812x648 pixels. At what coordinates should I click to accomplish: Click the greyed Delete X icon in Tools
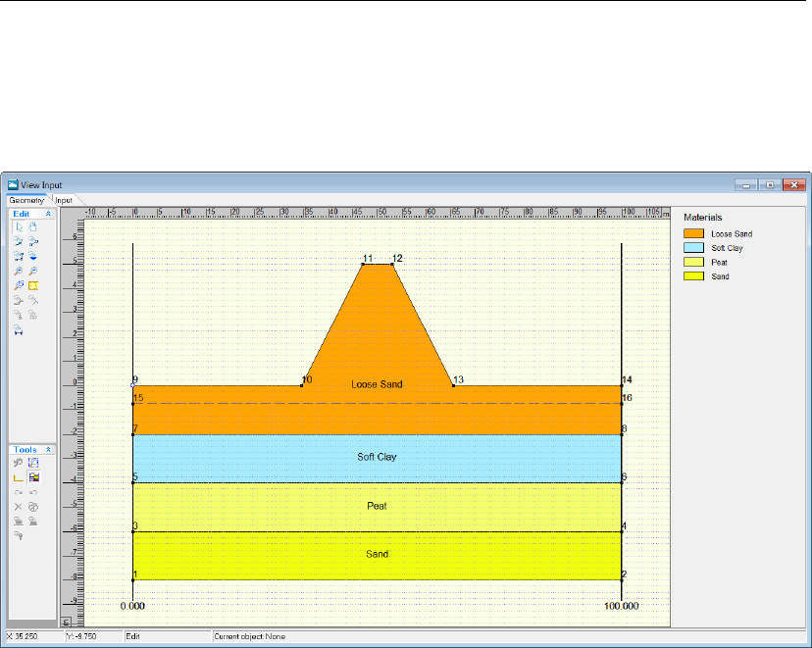[x=19, y=507]
